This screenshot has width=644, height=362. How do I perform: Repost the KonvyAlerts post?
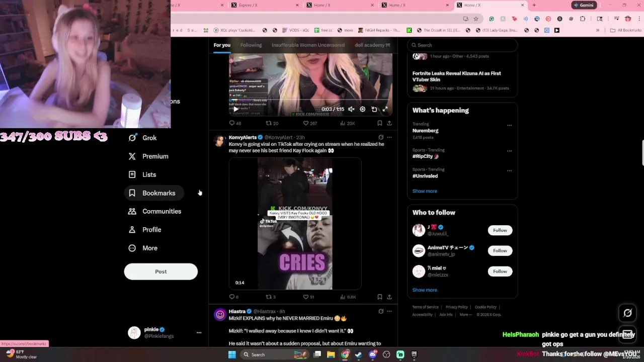(x=271, y=297)
